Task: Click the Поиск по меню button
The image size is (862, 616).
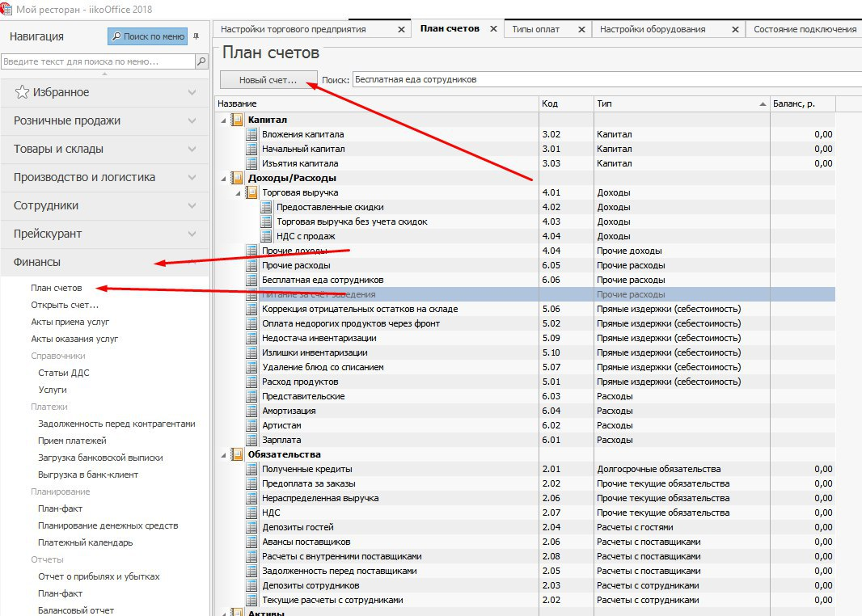Action: tap(148, 36)
